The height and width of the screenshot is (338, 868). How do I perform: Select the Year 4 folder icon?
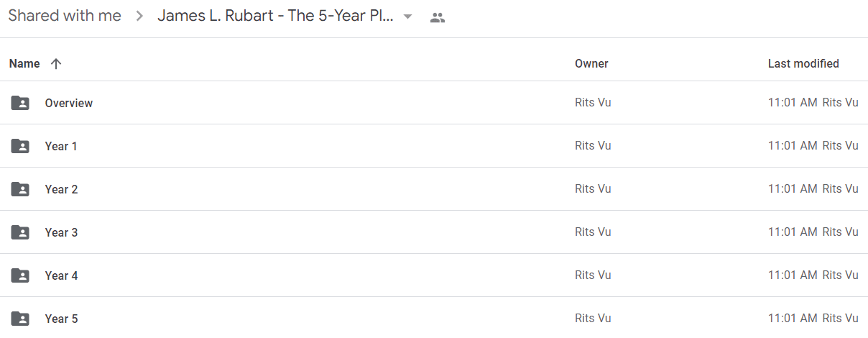point(20,275)
